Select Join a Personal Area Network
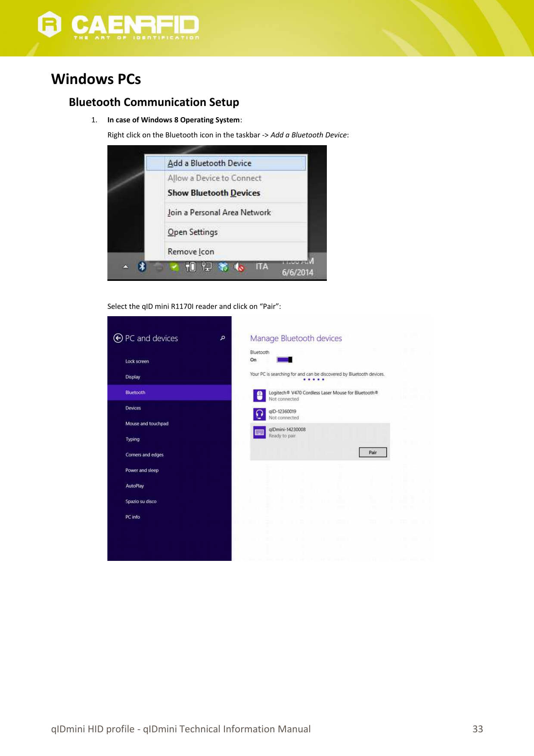This screenshot has width=534, height=756. [226, 212]
